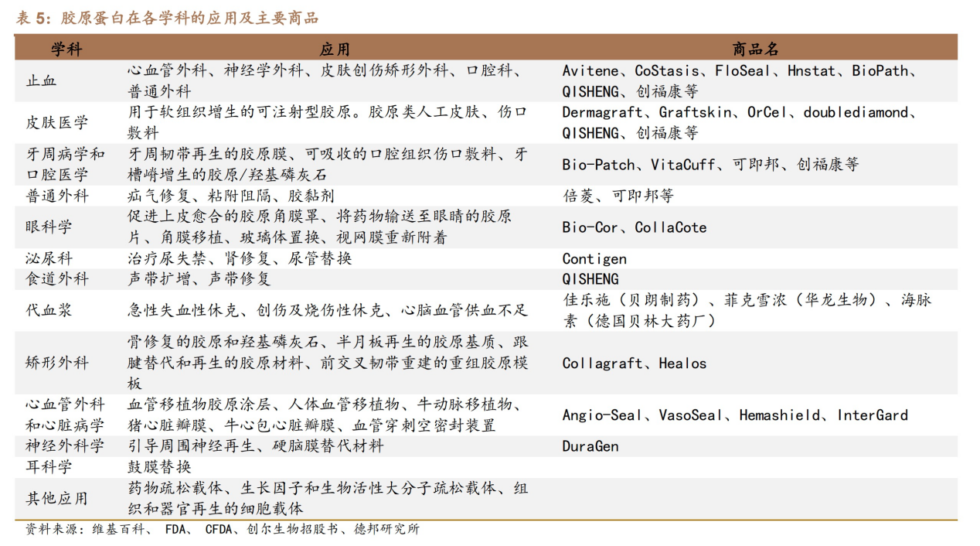980x546 pixels.
Task: Click the product names Collagraft、Healos
Action: 635,363
